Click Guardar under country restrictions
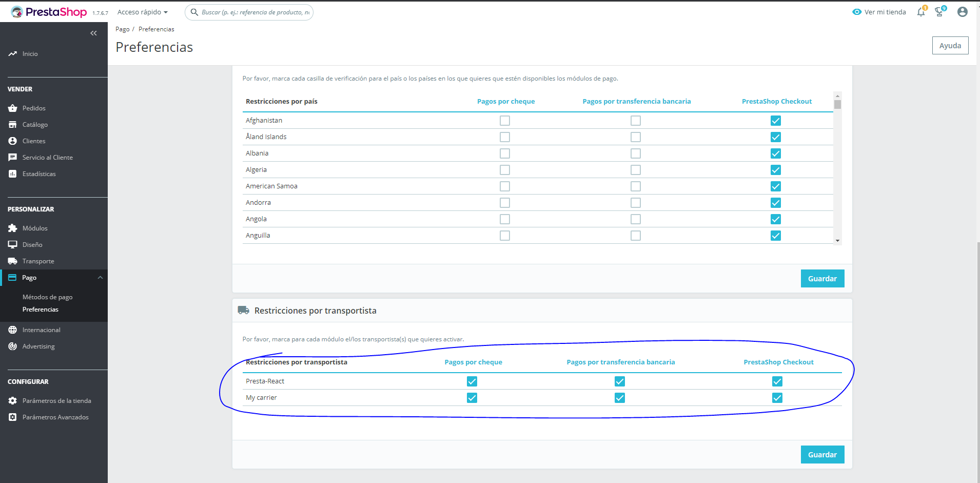980x483 pixels. coord(822,278)
